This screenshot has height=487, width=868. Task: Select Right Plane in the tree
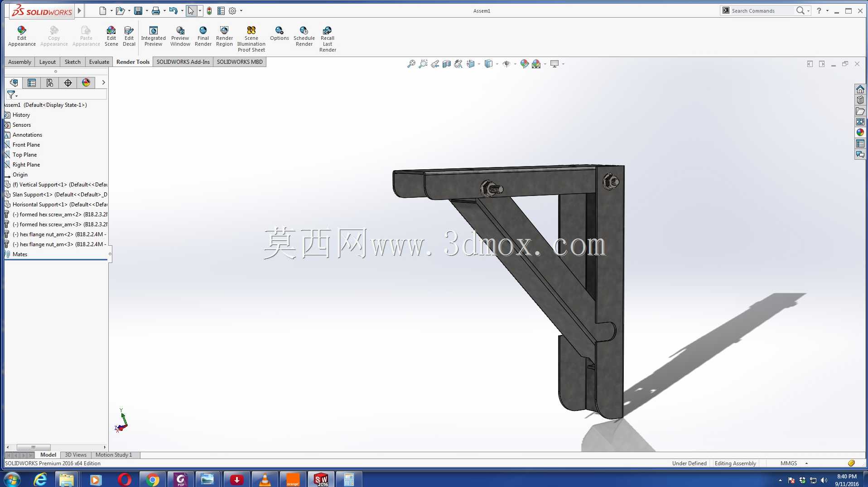pos(26,165)
